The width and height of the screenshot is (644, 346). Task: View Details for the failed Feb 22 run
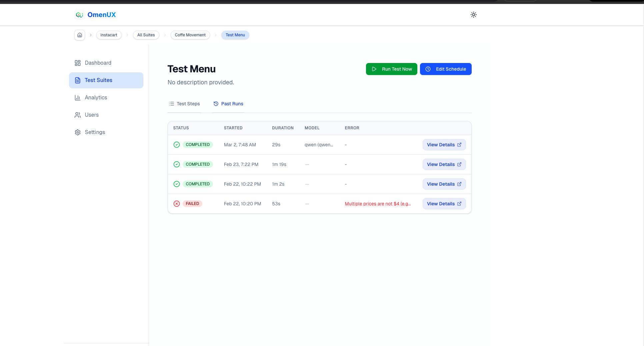444,204
